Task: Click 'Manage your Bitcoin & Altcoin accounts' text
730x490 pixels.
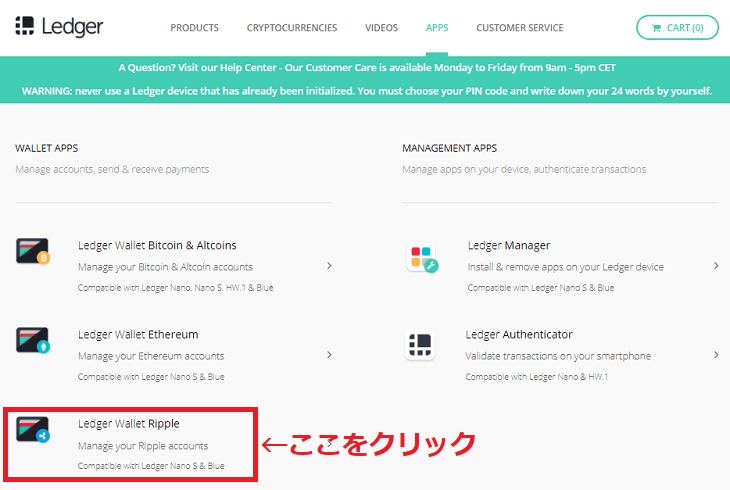Action: point(165,267)
